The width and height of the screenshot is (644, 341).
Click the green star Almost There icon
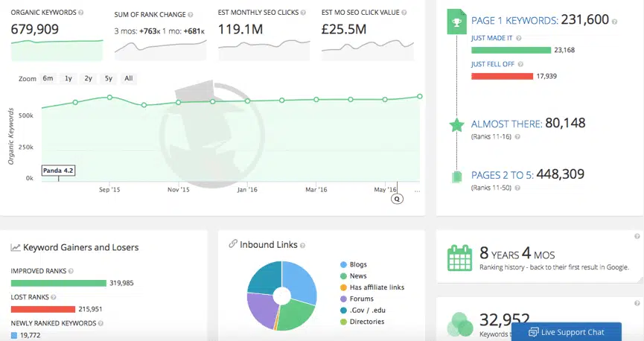click(x=456, y=125)
